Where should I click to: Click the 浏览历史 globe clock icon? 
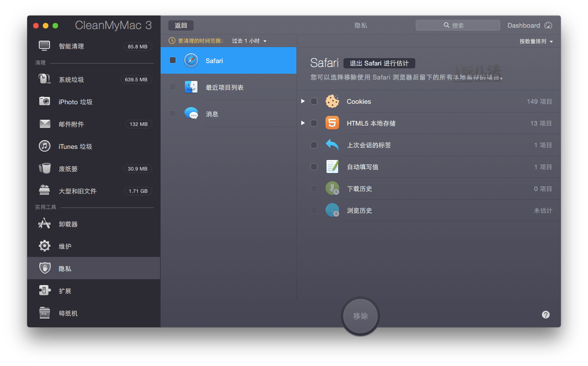pos(332,210)
